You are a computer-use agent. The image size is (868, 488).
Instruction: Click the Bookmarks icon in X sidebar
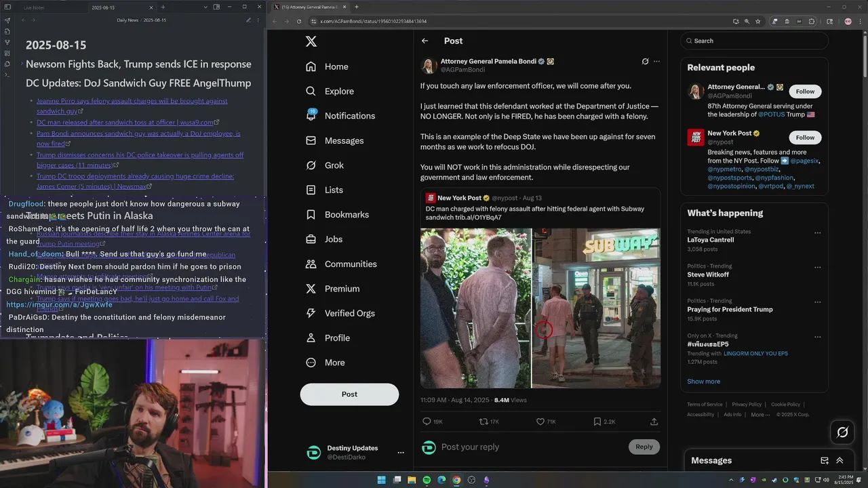tap(311, 215)
